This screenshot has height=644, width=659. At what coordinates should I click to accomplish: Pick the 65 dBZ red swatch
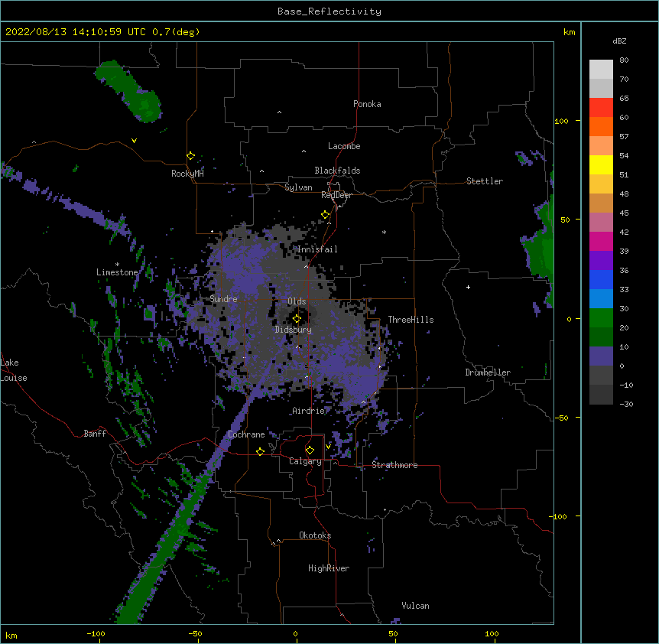click(601, 108)
